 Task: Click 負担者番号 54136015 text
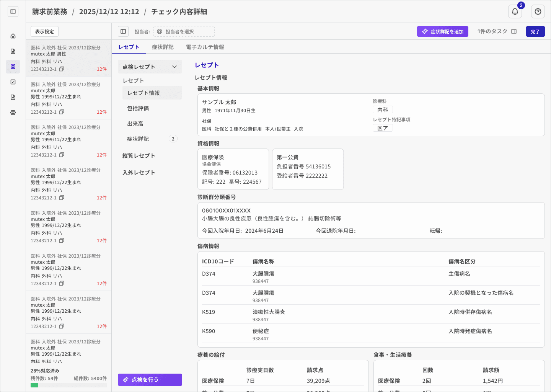[x=304, y=167]
